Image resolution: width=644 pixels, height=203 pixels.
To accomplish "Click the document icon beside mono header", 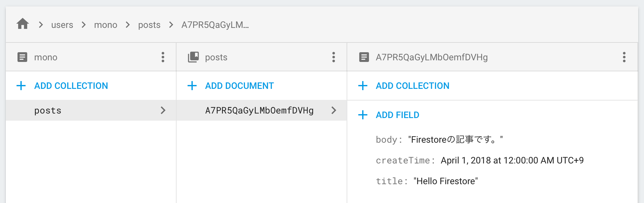I will [22, 57].
